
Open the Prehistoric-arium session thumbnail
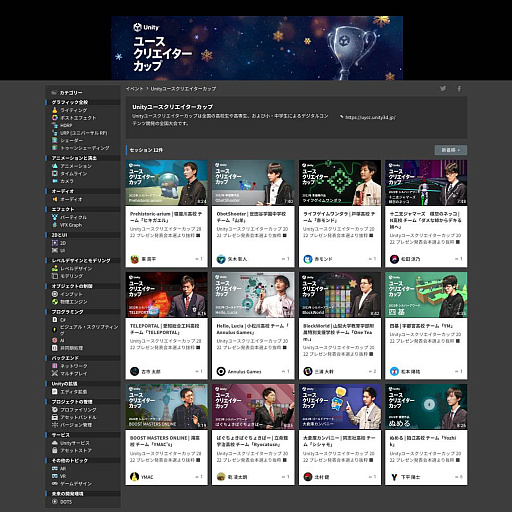[x=167, y=182]
